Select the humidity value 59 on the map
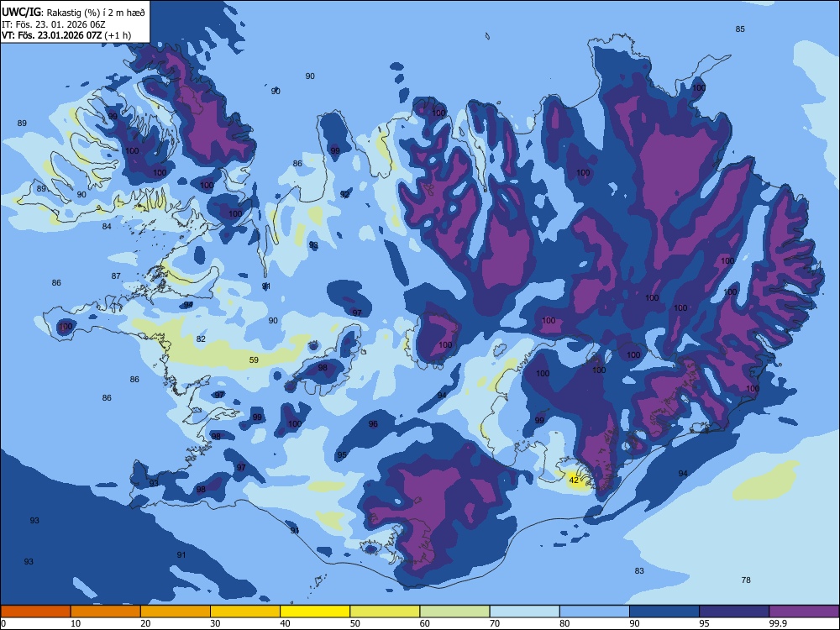The image size is (840, 630). coord(254,360)
